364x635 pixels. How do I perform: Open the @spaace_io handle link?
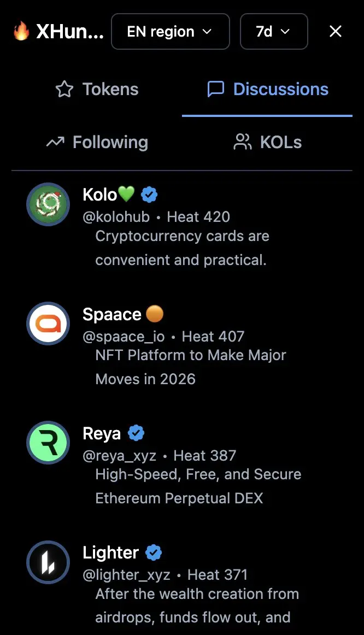pyautogui.click(x=124, y=337)
